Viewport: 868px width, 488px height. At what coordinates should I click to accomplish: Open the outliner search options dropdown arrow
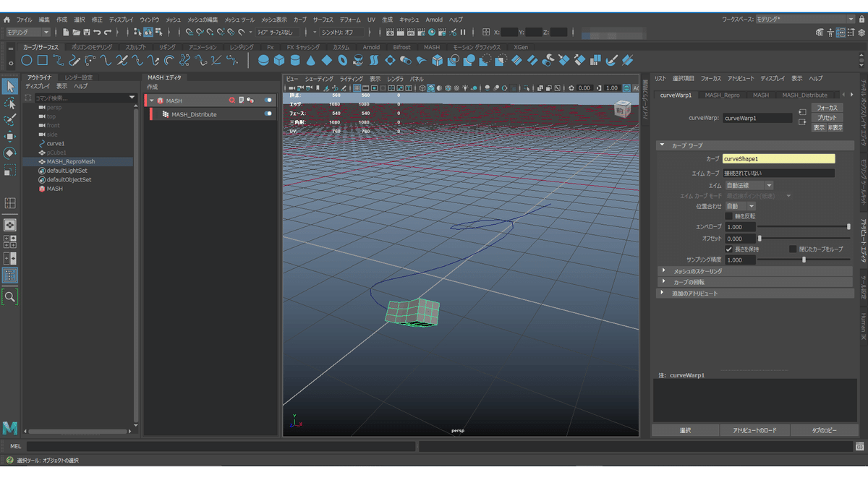click(x=132, y=97)
